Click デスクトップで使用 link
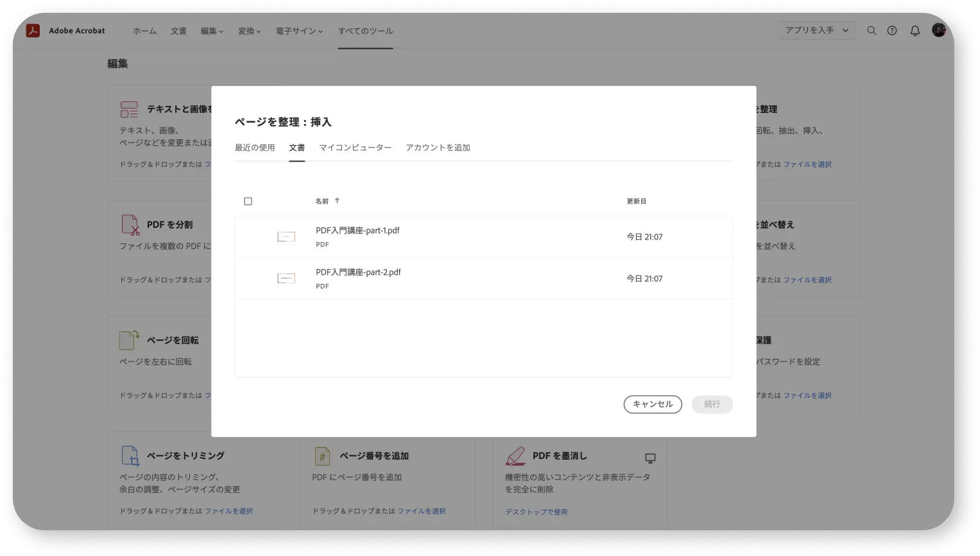Viewport: 980px width, 556px height. (x=536, y=512)
